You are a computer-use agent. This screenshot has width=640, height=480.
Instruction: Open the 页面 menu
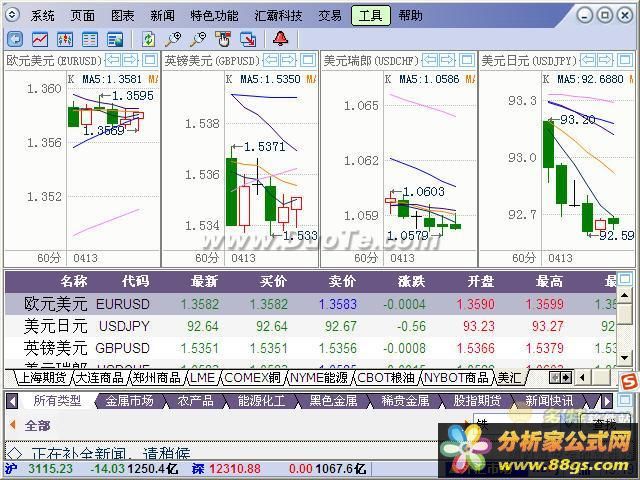[82, 16]
